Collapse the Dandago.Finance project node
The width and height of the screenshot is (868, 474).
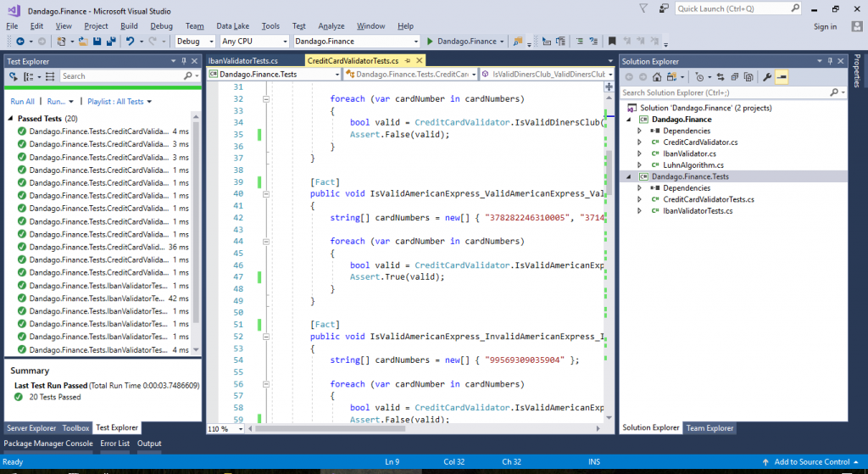[x=628, y=120]
